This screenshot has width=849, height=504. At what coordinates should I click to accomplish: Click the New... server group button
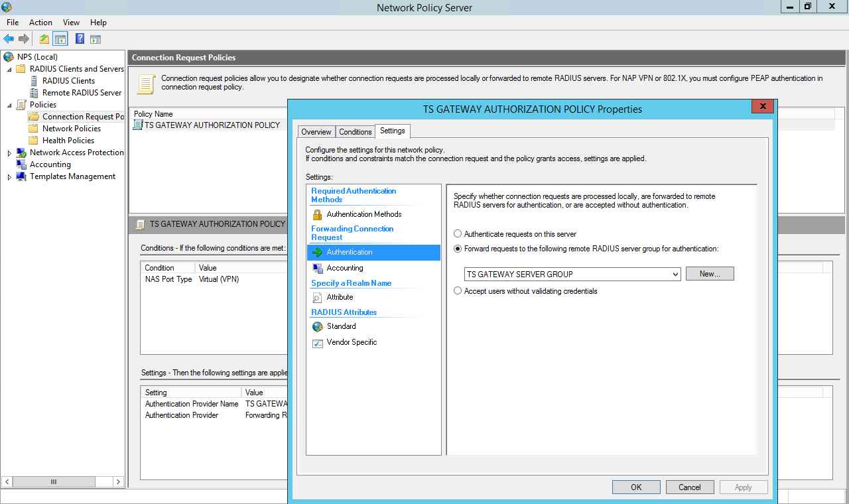click(710, 274)
